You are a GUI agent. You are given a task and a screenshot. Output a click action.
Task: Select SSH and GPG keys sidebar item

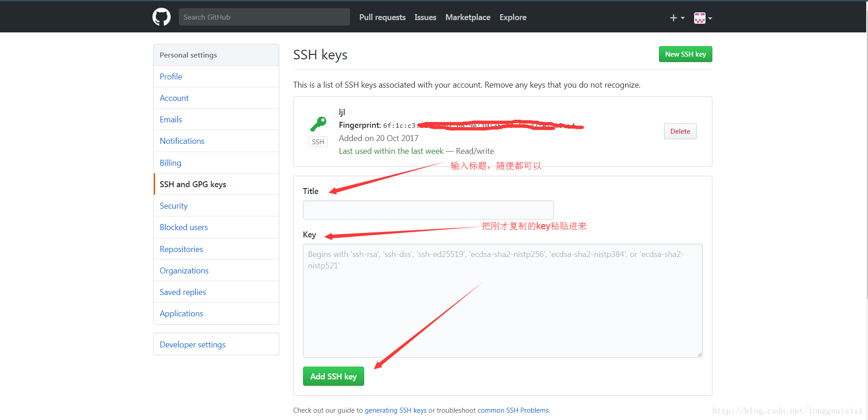(216, 184)
